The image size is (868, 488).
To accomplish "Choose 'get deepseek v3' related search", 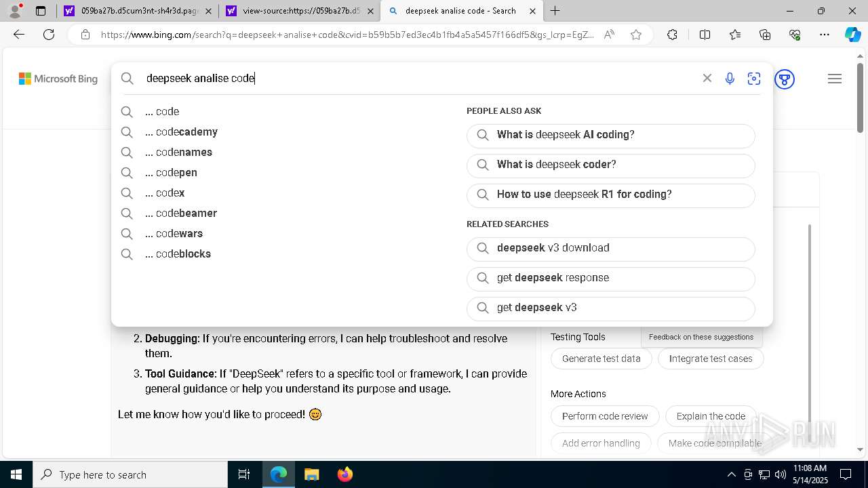I will point(611,308).
